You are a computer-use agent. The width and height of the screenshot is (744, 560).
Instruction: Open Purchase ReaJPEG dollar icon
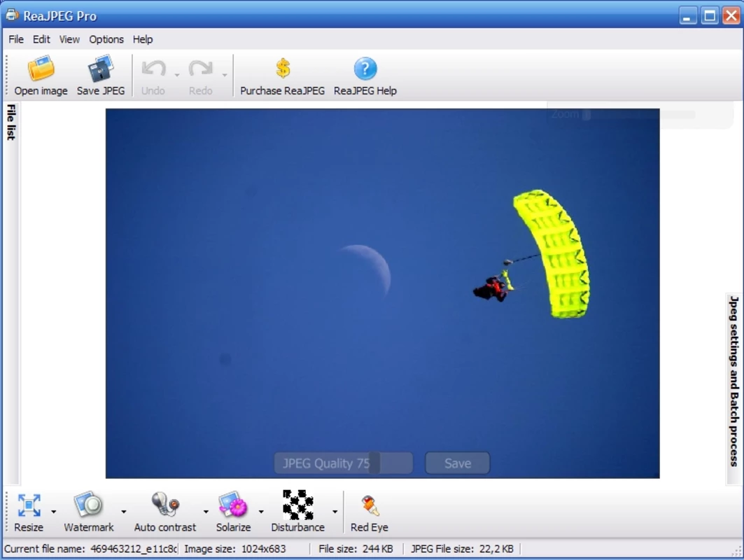click(x=282, y=76)
